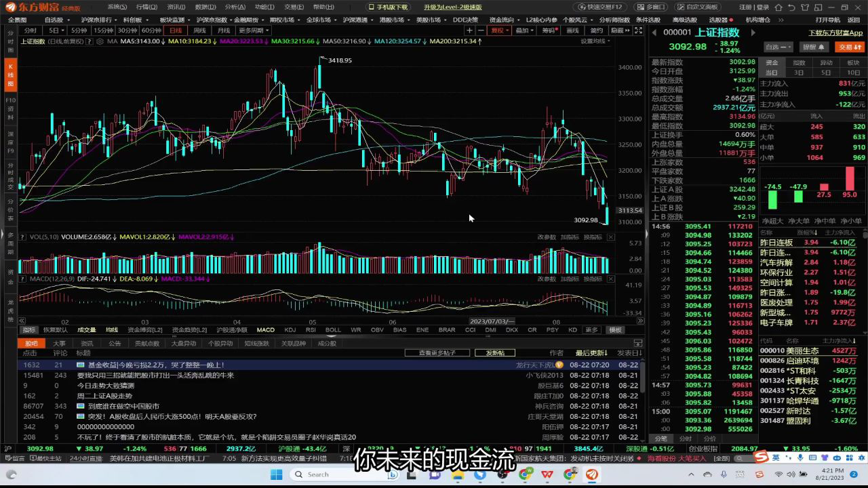This screenshot has width=868, height=488.
Task: Open the 更多周期 dropdown
Action: pyautogui.click(x=254, y=30)
